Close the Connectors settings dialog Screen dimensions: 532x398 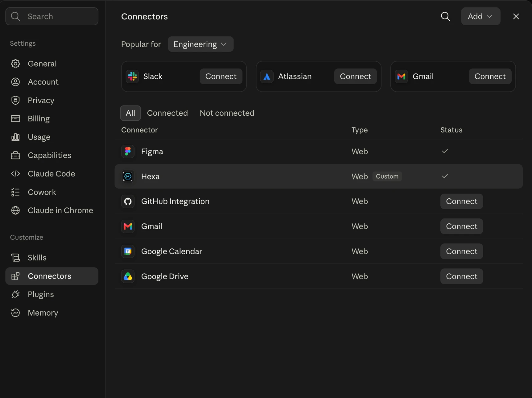click(516, 16)
